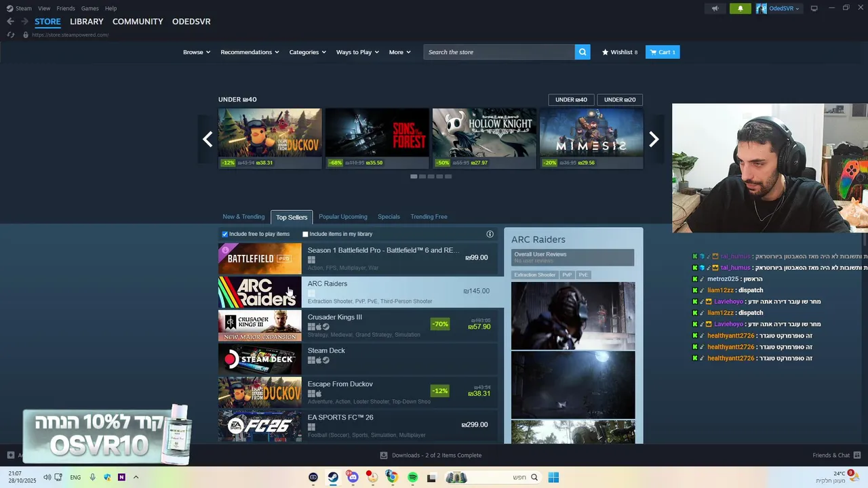Open Sons of the Forest carousel card
Image resolution: width=868 pixels, height=488 pixels.
377,138
